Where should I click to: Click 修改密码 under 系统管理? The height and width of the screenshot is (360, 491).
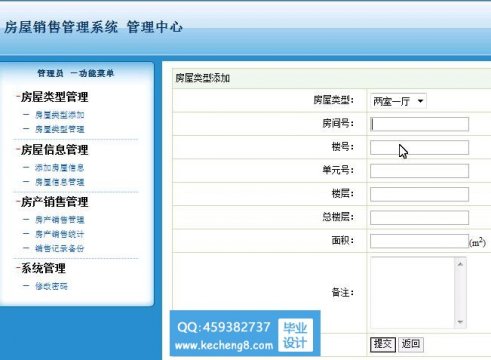(51, 286)
